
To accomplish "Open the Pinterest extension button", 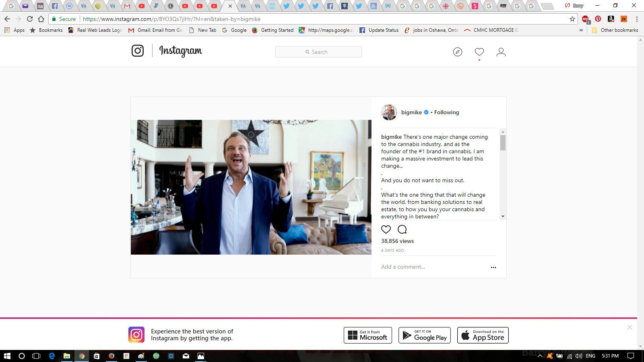I will (x=598, y=19).
